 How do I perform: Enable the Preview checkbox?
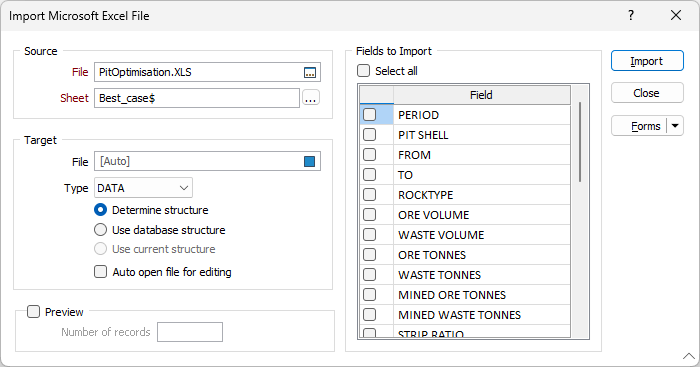click(x=33, y=312)
